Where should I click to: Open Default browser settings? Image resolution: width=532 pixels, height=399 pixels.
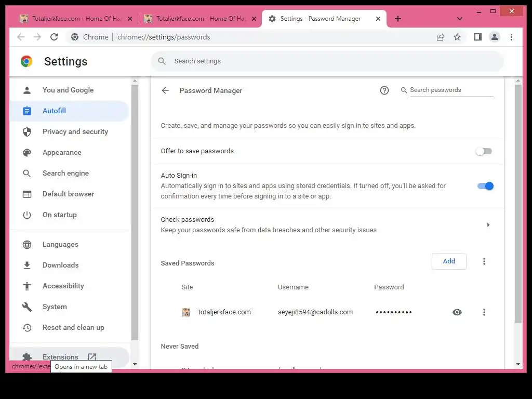point(70,194)
